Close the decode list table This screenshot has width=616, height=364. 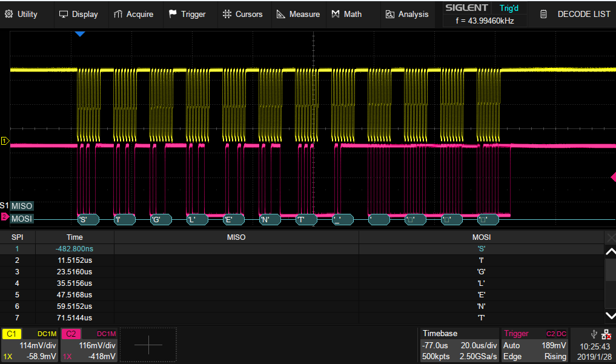(x=610, y=237)
